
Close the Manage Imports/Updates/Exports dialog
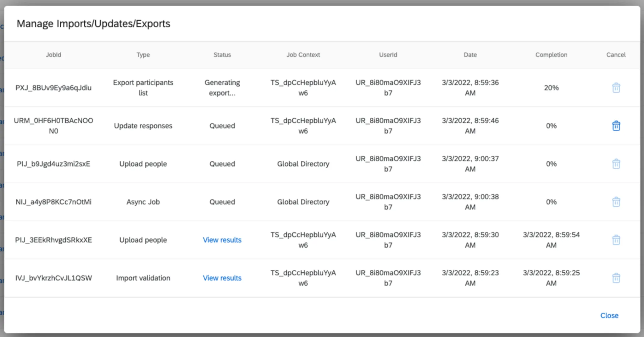point(609,315)
